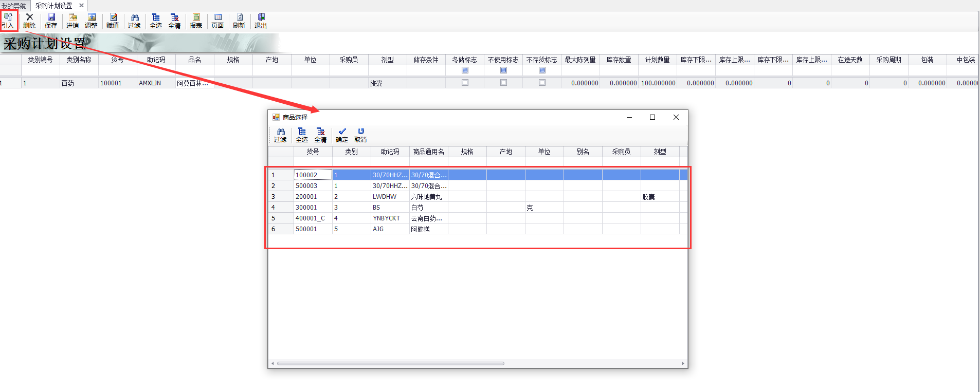The width and height of the screenshot is (980, 392).
Task: Select the 阿胶糕 cell
Action: 429,229
